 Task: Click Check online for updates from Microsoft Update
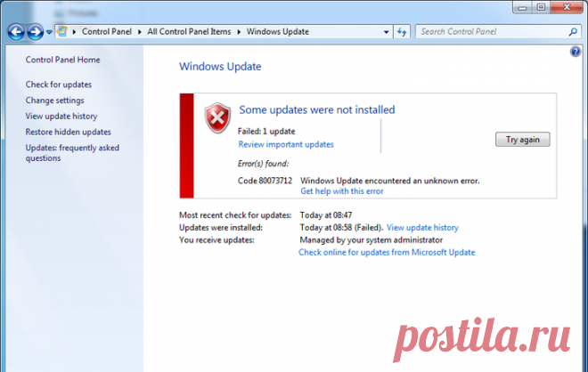click(387, 252)
